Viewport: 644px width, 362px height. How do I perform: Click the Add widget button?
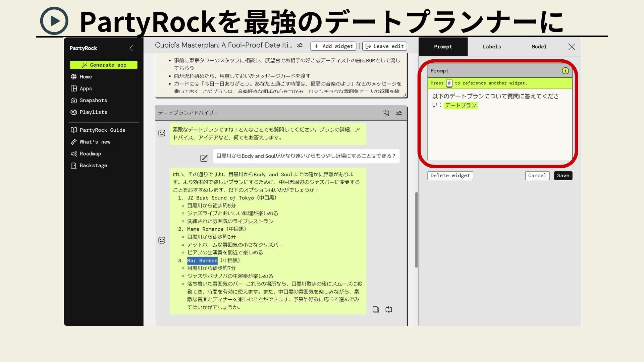333,46
